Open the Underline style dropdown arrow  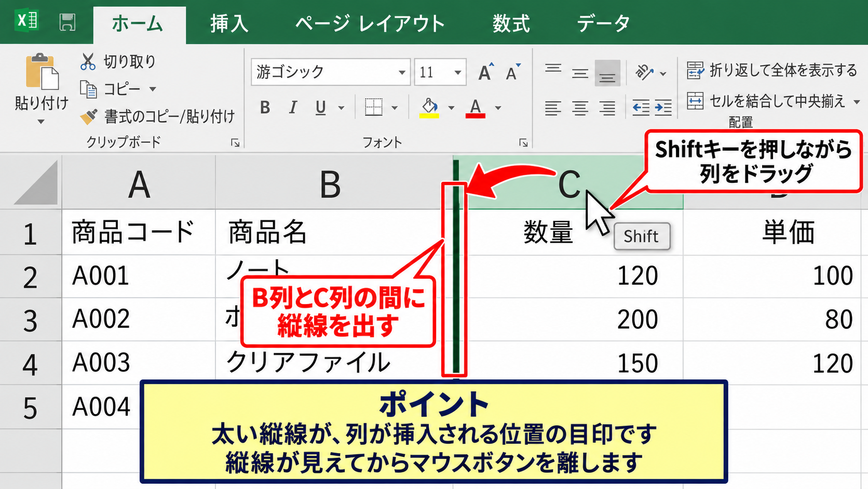341,108
